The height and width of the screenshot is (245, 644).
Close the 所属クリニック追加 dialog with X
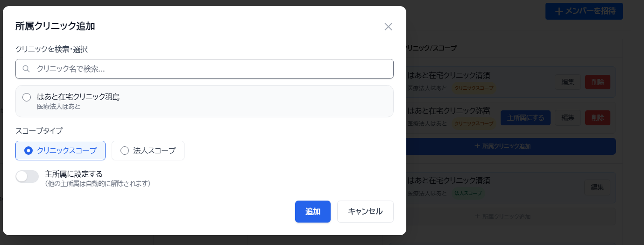click(388, 27)
